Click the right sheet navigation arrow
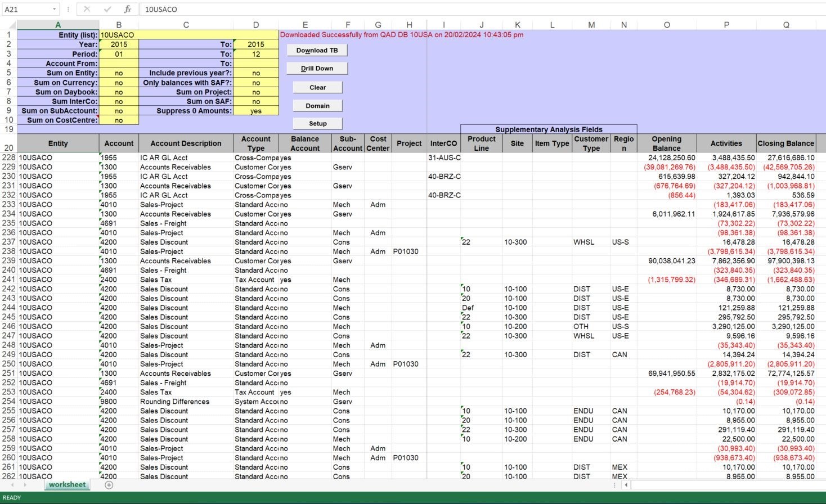Screen dimensions: 826x504 coord(25,484)
